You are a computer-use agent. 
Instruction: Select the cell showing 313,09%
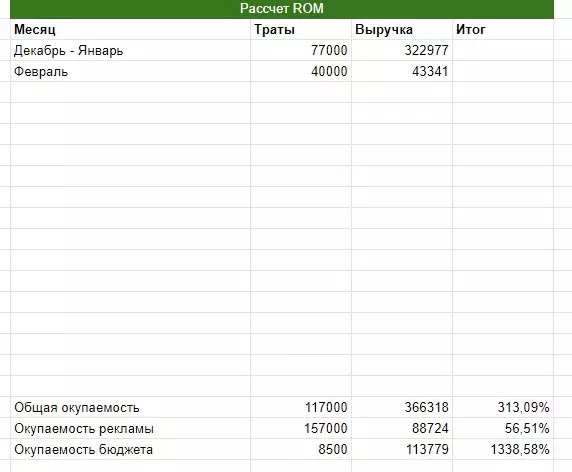(503, 407)
